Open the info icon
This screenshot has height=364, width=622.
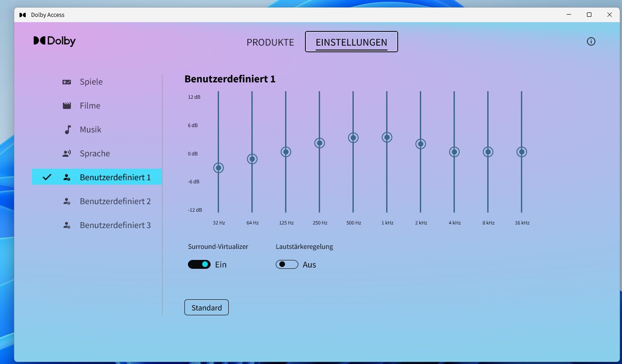pos(591,42)
